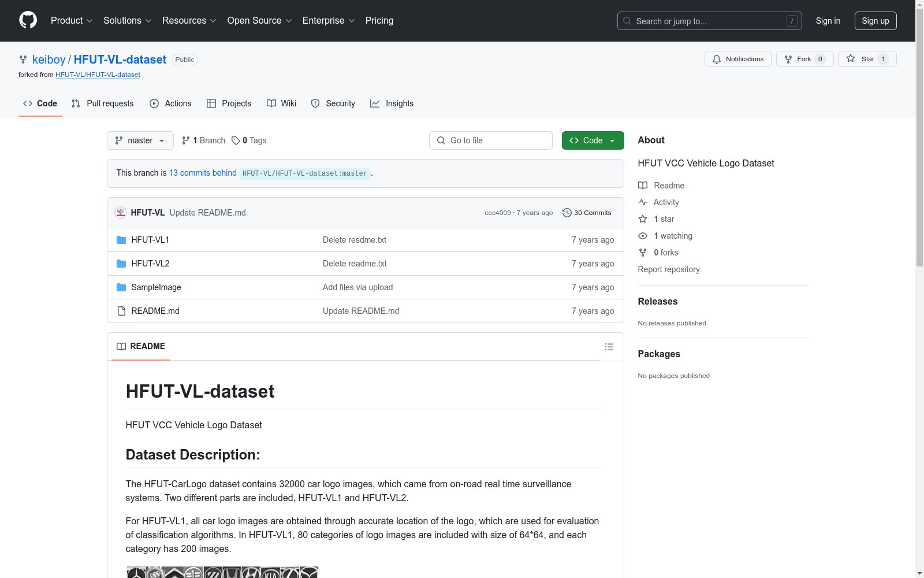Click the Sign in link
Screen dimensions: 924x578
[x=828, y=21]
